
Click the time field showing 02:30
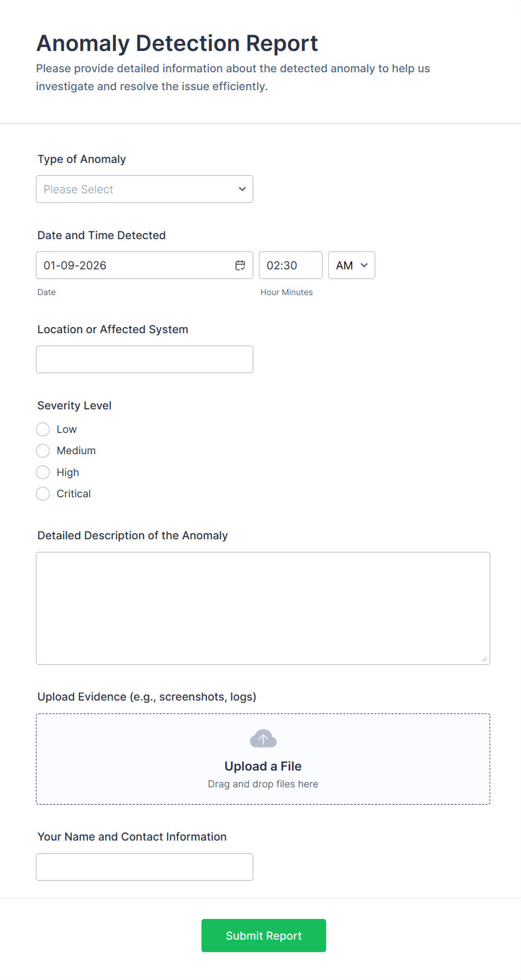pos(290,265)
